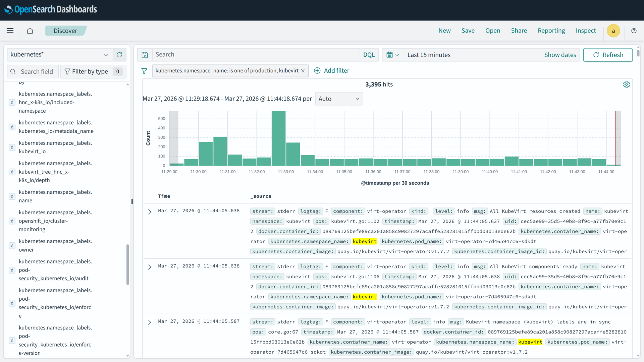Open the filter options funnel icon

(x=144, y=71)
